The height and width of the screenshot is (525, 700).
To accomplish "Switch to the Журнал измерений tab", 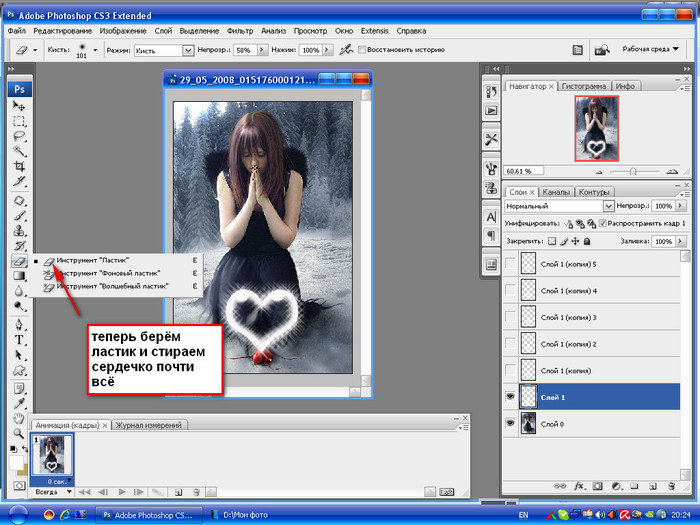I will [149, 425].
